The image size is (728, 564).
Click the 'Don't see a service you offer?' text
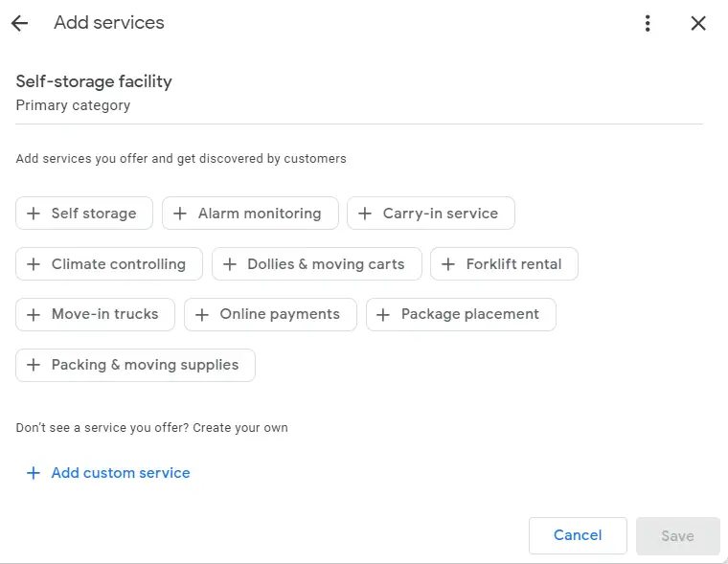coord(102,427)
